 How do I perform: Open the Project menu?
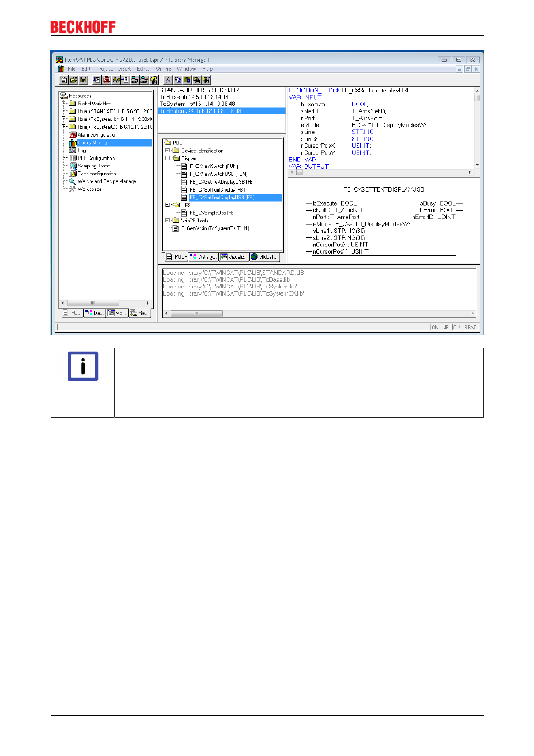104,69
